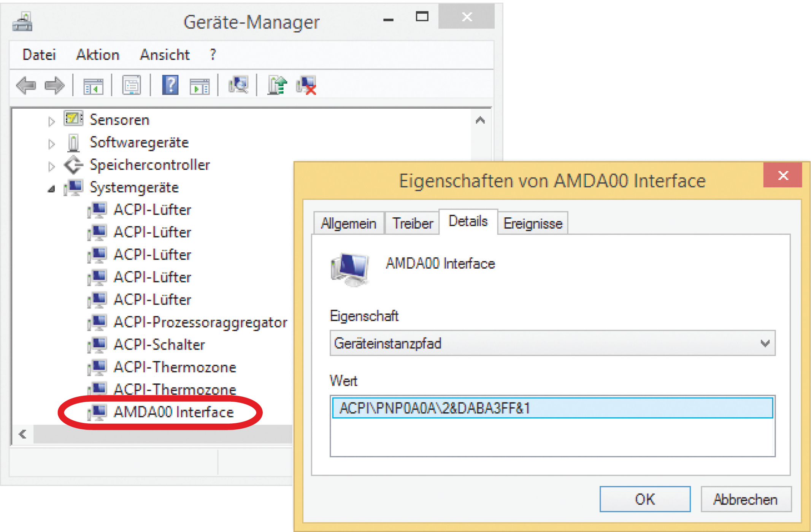Click the blue Help question-mark icon

point(170,85)
